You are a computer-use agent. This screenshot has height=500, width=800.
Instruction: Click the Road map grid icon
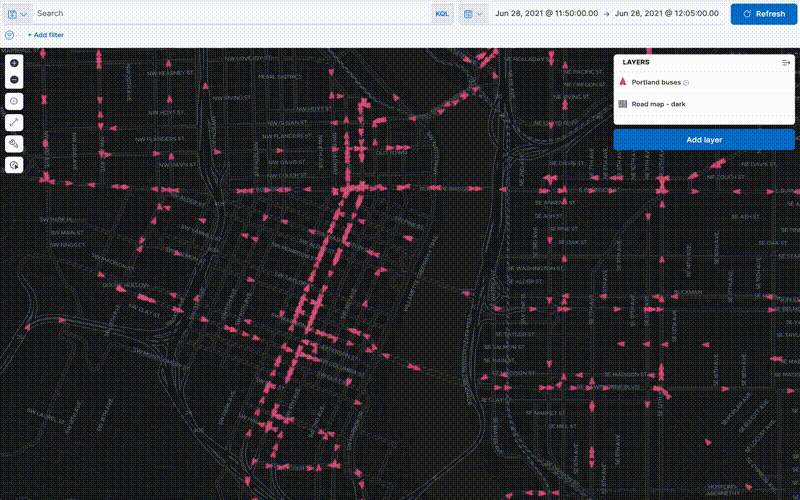(623, 104)
